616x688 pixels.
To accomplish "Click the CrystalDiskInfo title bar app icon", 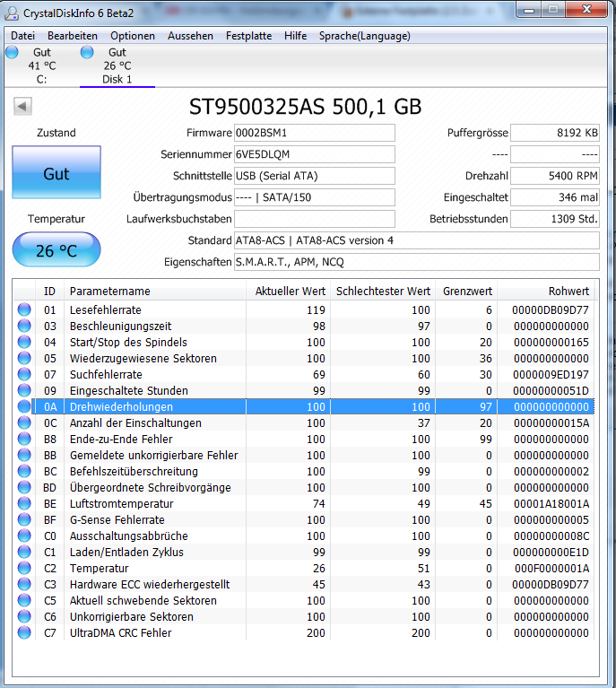I will (x=12, y=13).
